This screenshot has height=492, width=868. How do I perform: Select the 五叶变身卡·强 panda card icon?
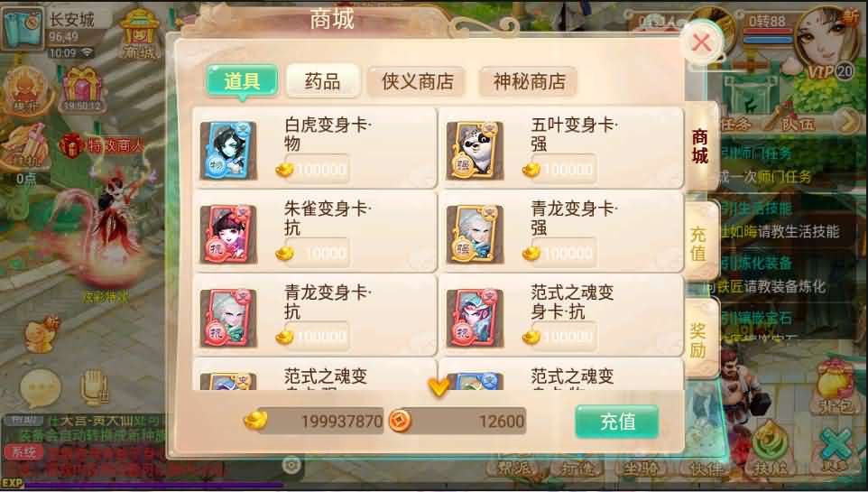click(x=475, y=150)
